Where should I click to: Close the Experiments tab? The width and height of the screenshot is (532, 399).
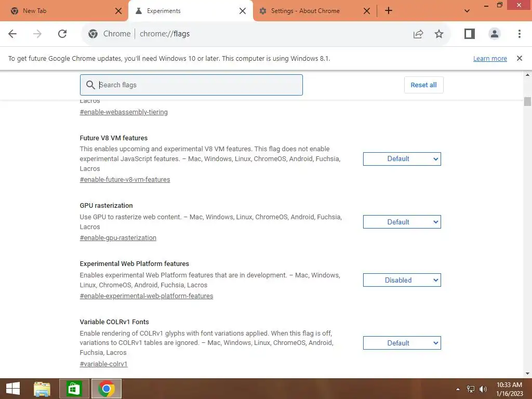pos(242,11)
